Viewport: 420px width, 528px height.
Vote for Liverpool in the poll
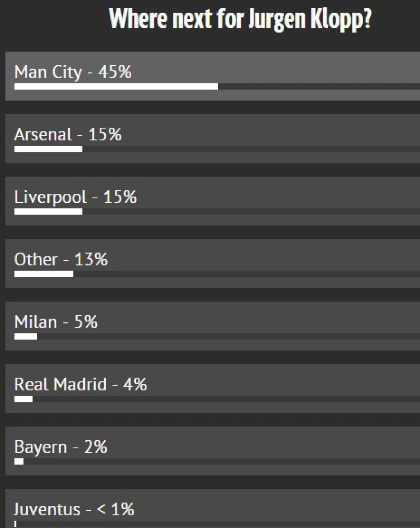(212, 201)
